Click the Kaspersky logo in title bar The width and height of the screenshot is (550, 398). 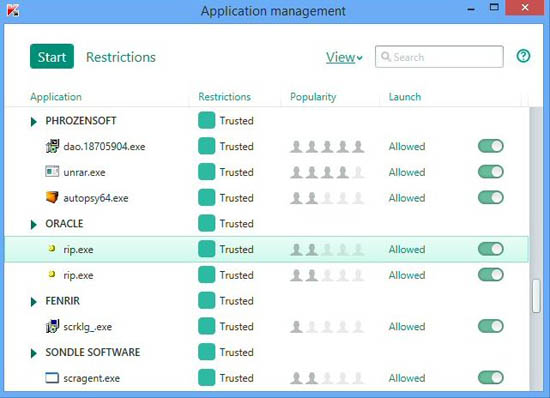point(13,10)
